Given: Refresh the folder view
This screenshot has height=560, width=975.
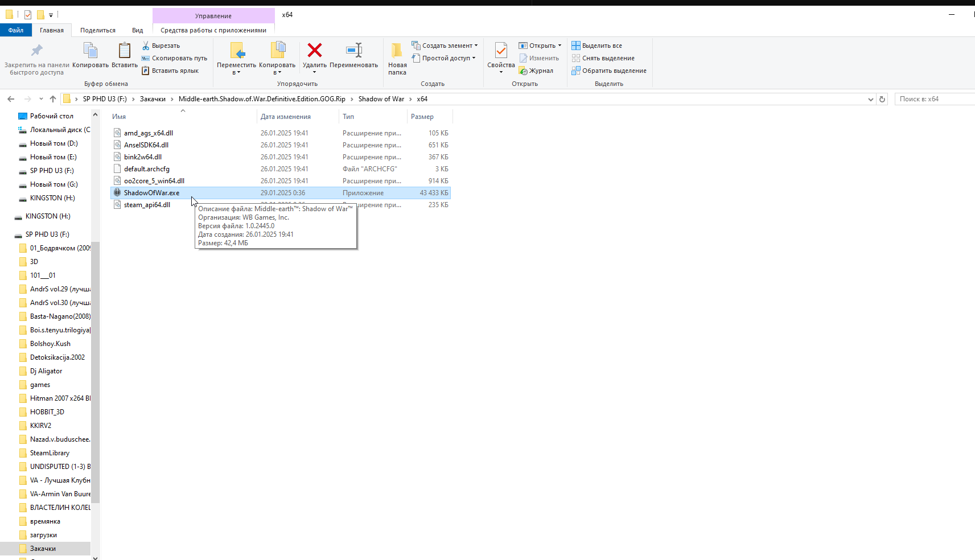Looking at the screenshot, I should [x=882, y=99].
